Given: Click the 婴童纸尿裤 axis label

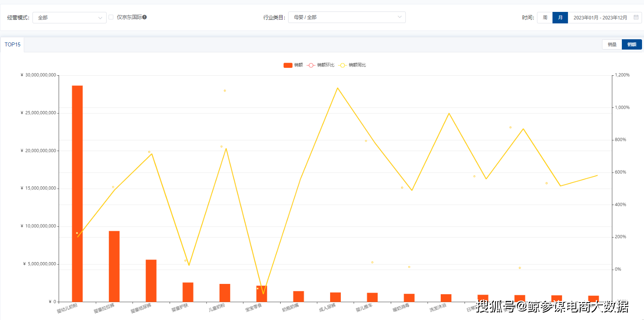Looking at the screenshot, I should (x=141, y=308).
